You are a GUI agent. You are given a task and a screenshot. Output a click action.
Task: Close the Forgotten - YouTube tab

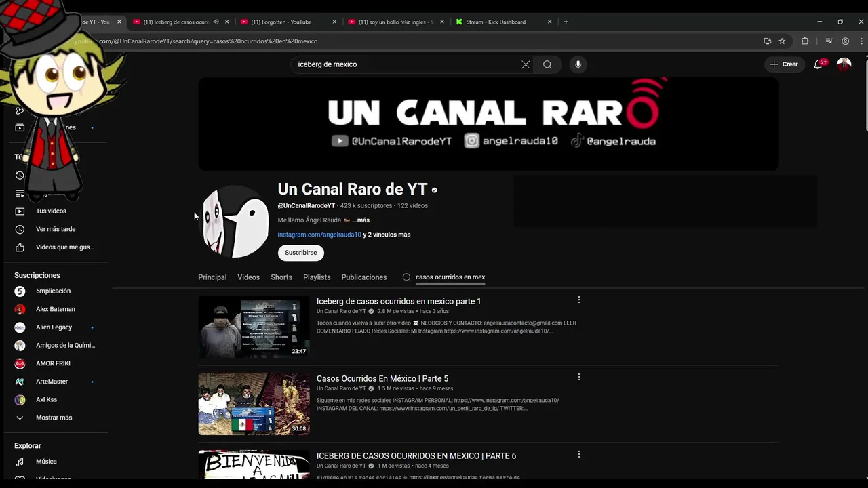(334, 22)
